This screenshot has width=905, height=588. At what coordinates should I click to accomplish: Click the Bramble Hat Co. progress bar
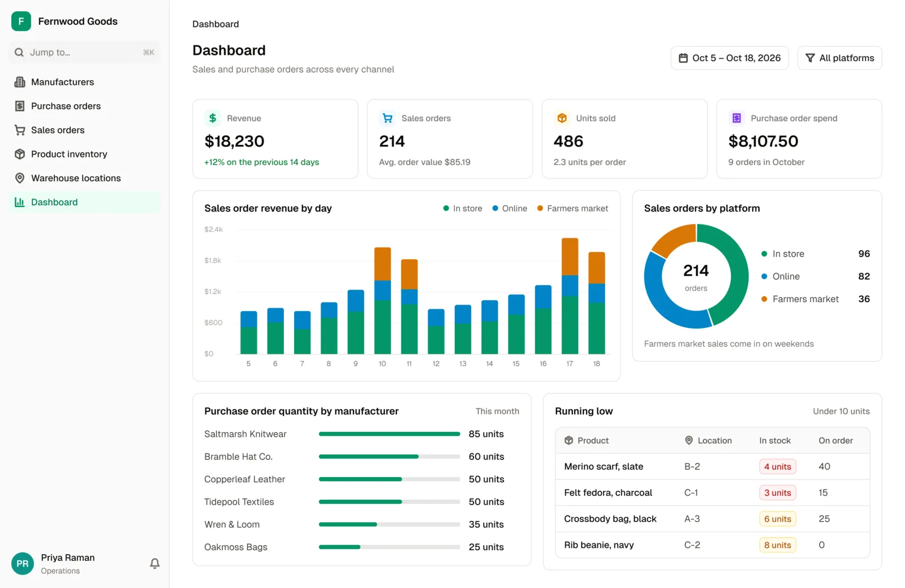389,457
